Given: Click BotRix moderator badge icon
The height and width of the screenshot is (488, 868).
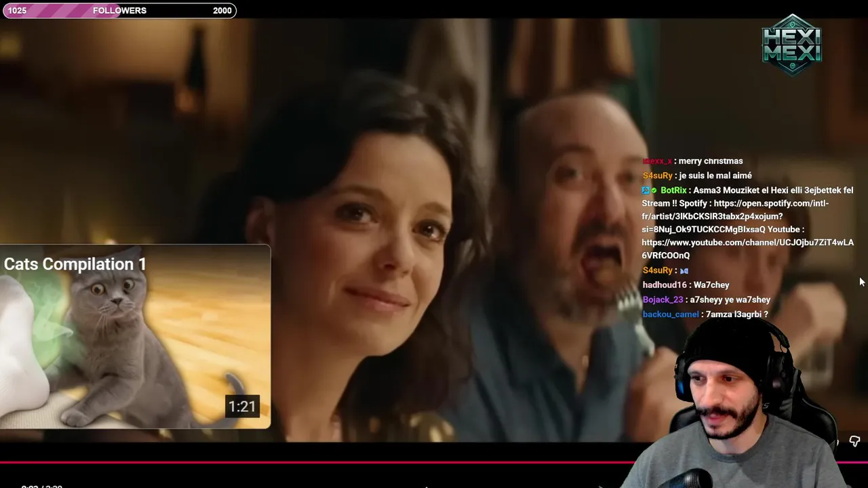Looking at the screenshot, I should [x=646, y=190].
